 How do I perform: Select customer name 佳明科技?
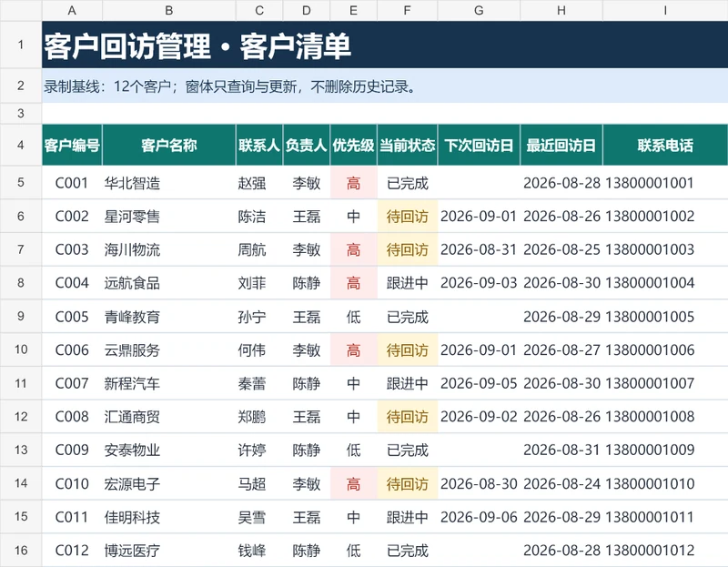169,517
